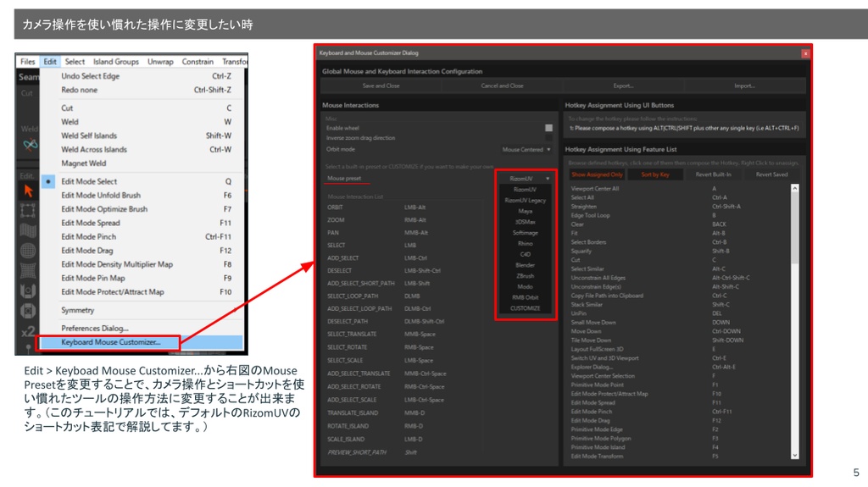Toggle the Enable wheel checkbox

coord(548,128)
